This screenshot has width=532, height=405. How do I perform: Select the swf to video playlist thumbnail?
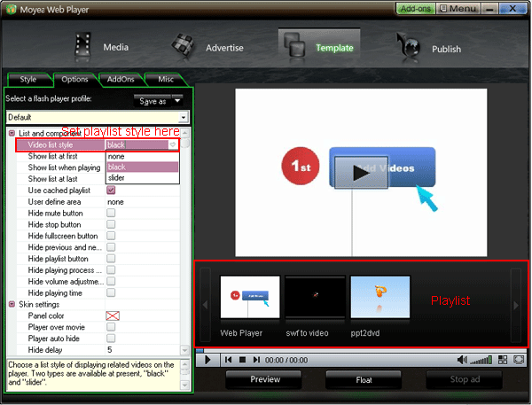[315, 297]
